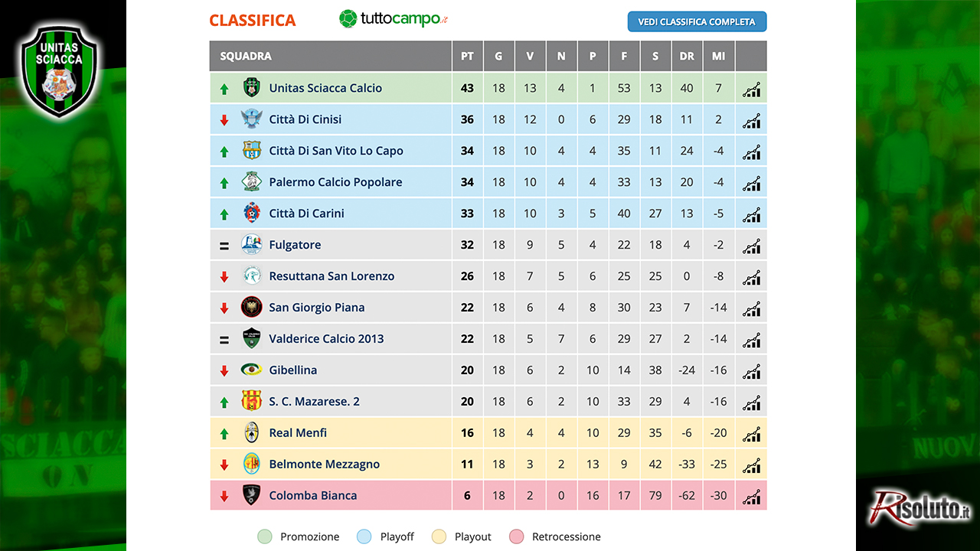Click the green Promozione legend swatch

tap(265, 536)
